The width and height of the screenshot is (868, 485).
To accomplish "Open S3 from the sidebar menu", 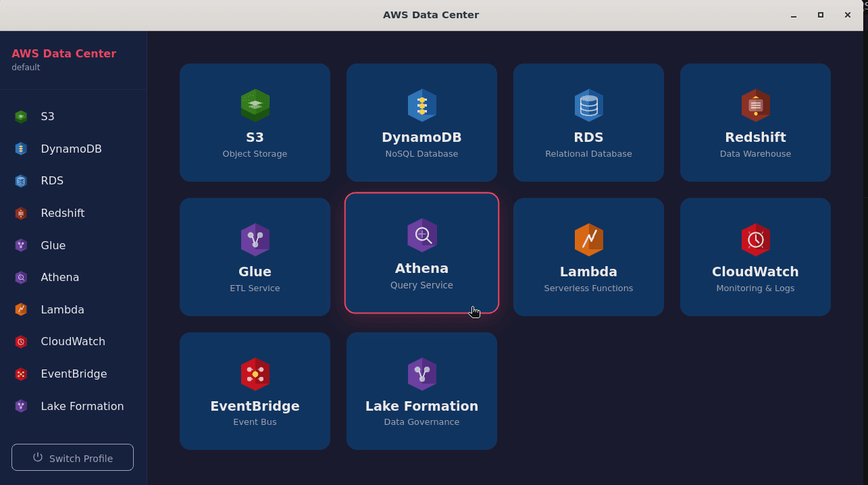I will click(73, 116).
